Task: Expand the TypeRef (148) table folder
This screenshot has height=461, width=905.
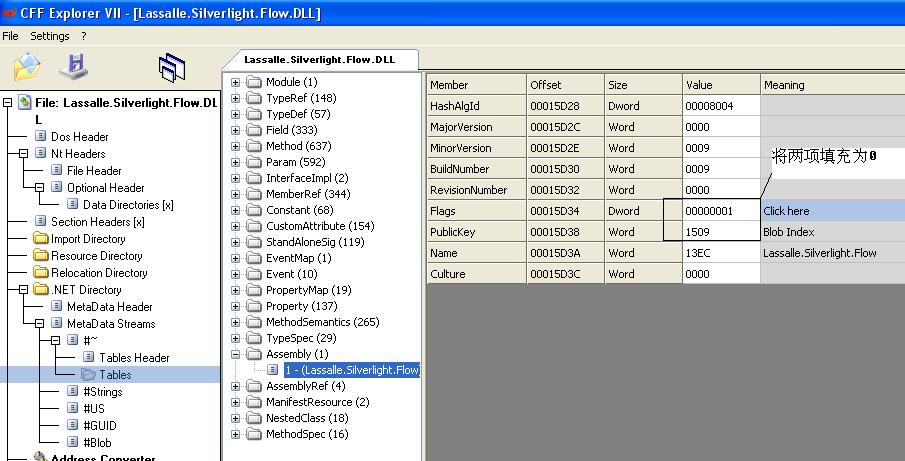Action: click(235, 98)
